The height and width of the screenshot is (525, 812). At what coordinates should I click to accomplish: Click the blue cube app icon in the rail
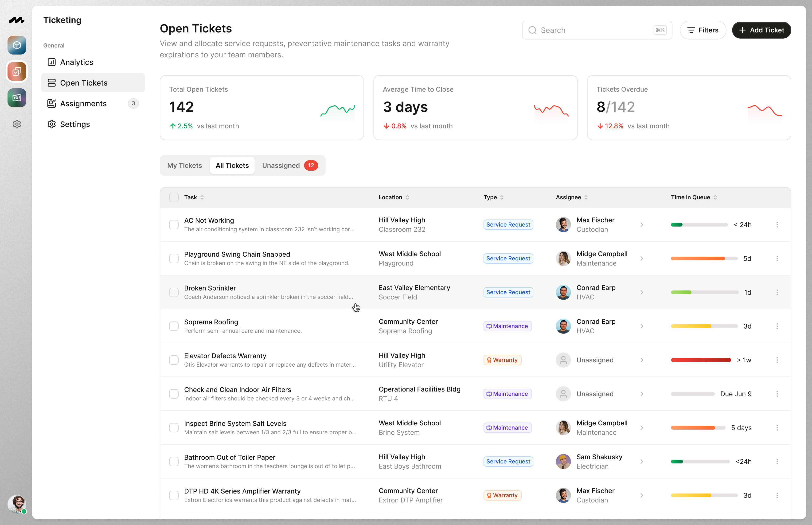click(17, 45)
